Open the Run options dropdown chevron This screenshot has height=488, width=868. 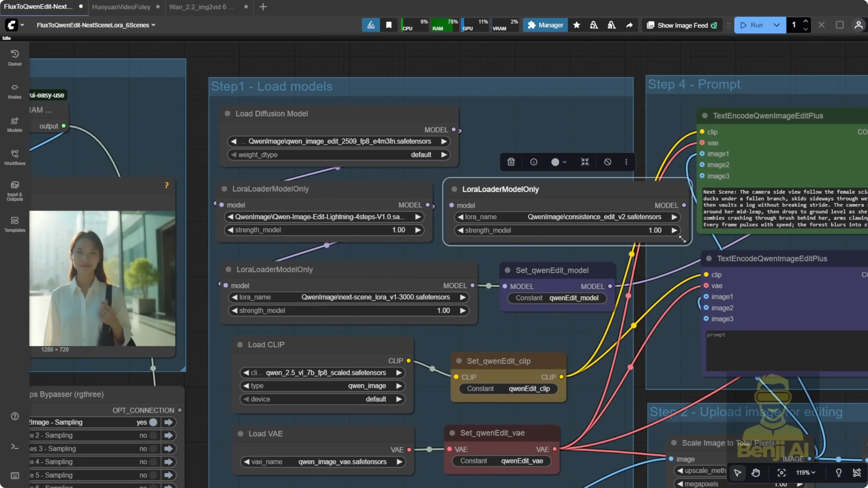777,25
